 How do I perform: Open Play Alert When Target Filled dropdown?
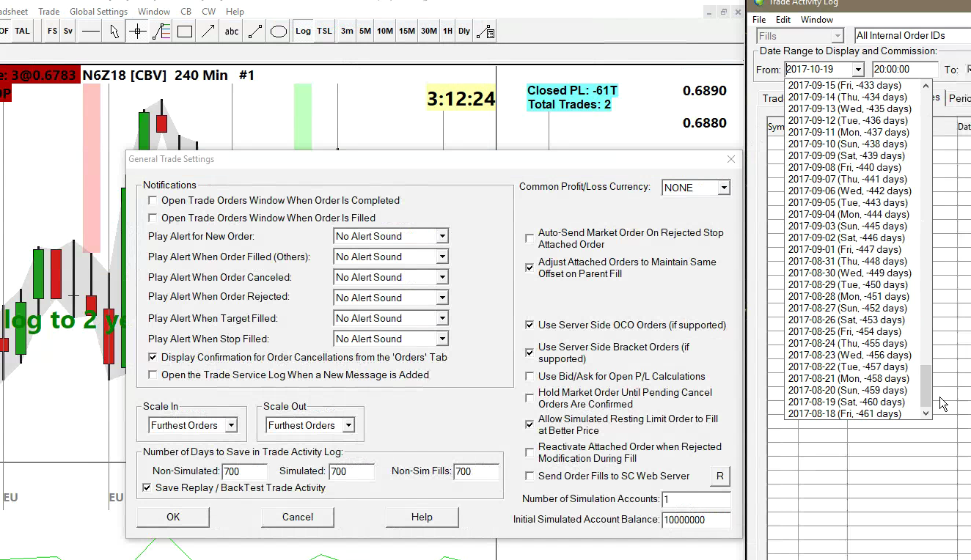pos(441,318)
